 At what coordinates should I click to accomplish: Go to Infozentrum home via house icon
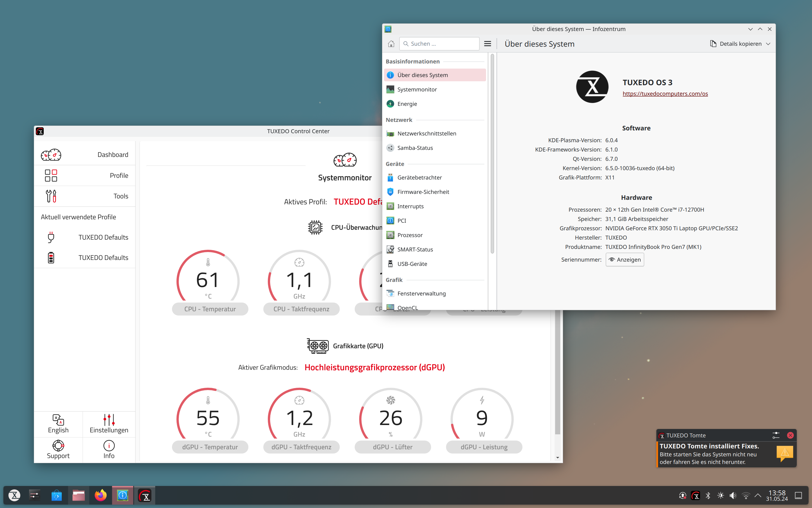tap(391, 44)
